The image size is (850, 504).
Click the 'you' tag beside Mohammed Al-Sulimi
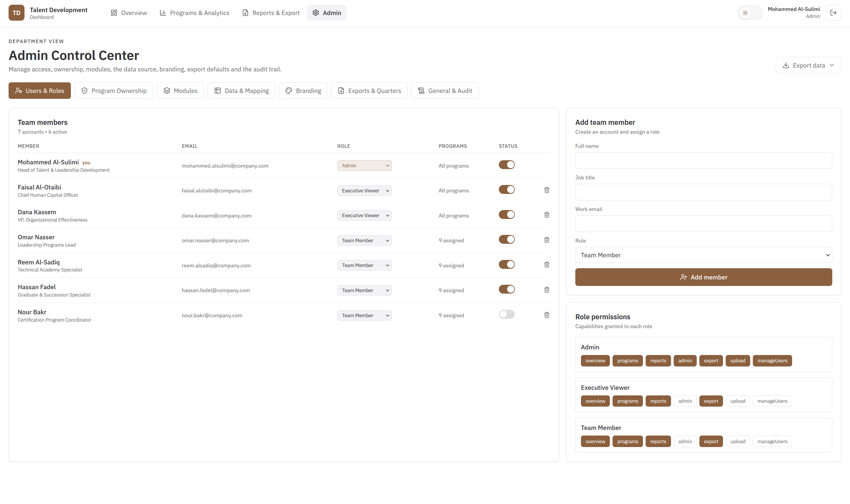tap(86, 163)
